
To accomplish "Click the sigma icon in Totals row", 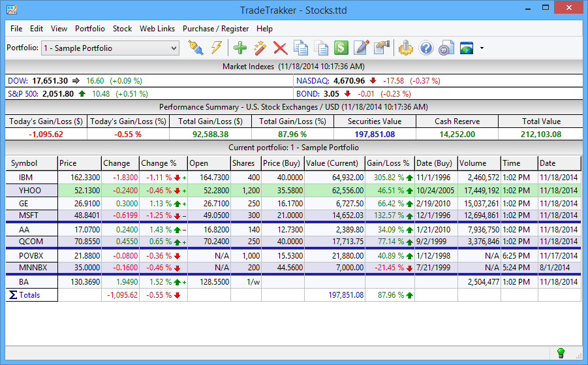I will click(13, 295).
